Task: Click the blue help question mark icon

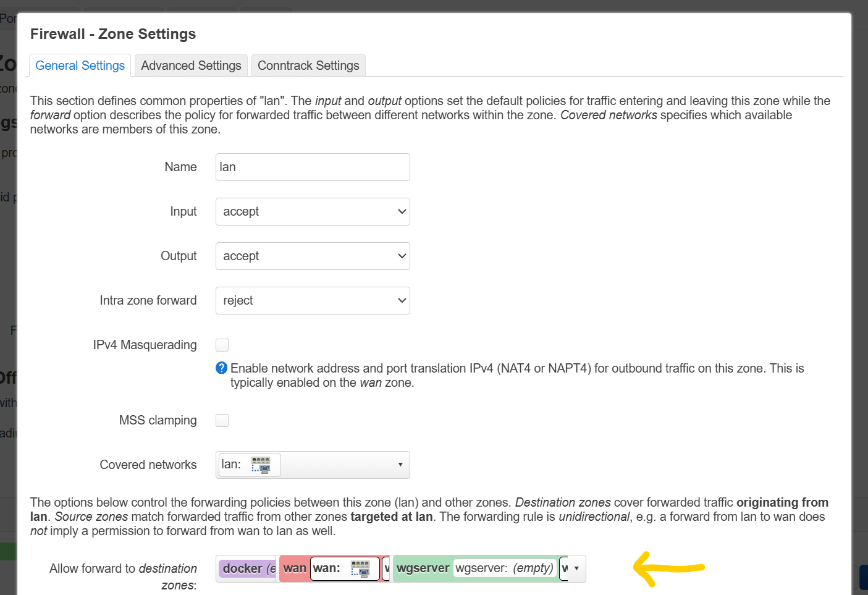Action: (x=221, y=368)
